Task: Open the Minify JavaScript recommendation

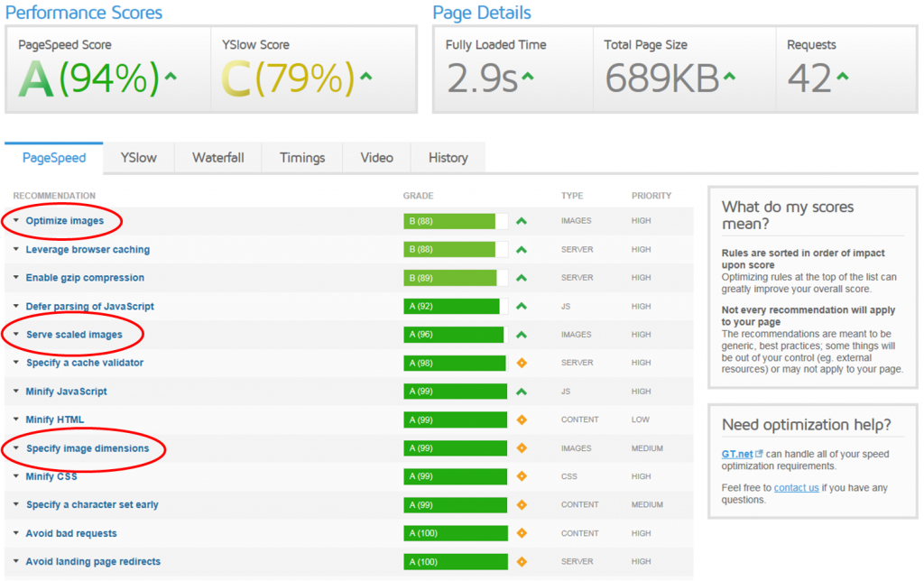Action: click(x=67, y=392)
